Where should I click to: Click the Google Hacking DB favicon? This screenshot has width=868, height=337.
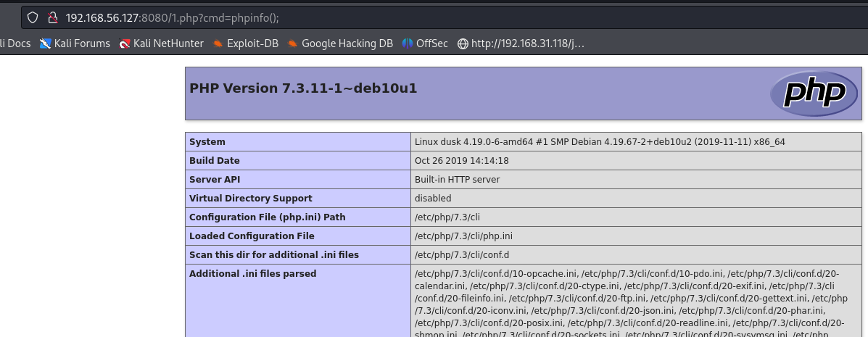[293, 43]
